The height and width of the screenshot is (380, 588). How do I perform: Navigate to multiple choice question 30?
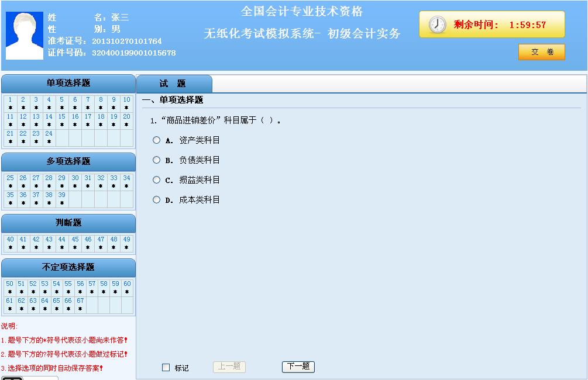[x=75, y=178]
